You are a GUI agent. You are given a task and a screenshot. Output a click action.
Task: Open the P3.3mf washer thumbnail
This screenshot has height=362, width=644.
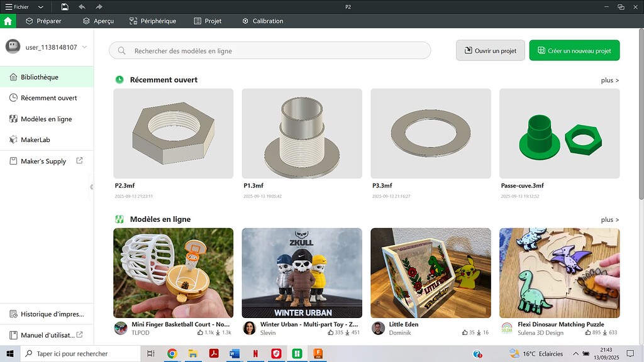tap(430, 133)
